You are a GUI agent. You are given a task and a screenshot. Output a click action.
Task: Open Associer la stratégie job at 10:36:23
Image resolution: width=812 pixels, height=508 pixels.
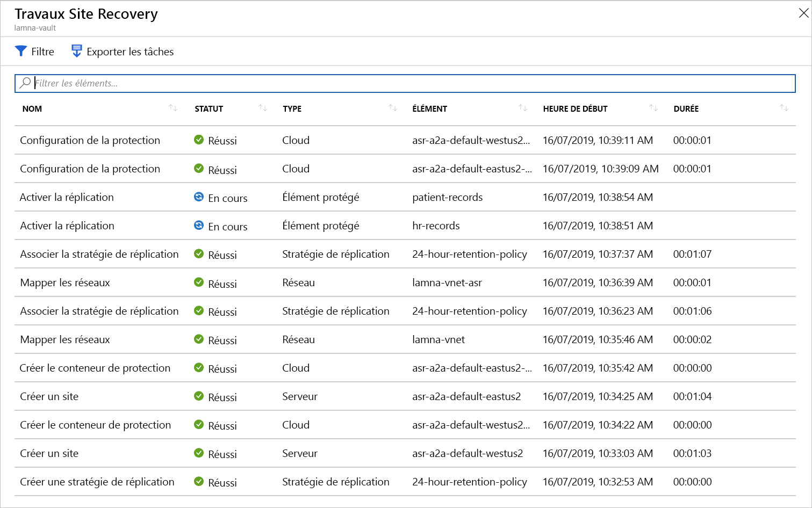click(99, 311)
